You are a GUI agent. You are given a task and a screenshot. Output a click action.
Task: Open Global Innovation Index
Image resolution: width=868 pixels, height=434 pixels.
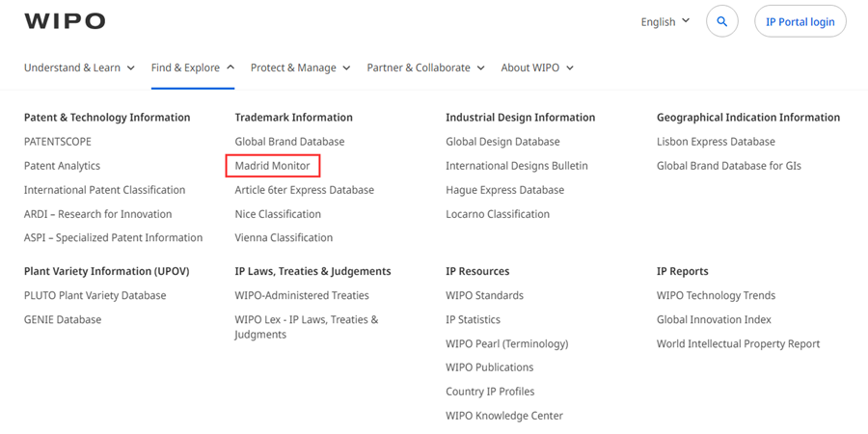(714, 319)
